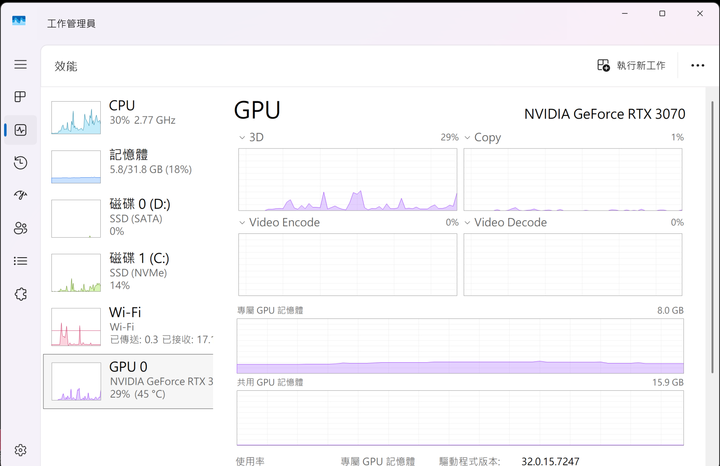Open the Users page icon

click(x=20, y=228)
